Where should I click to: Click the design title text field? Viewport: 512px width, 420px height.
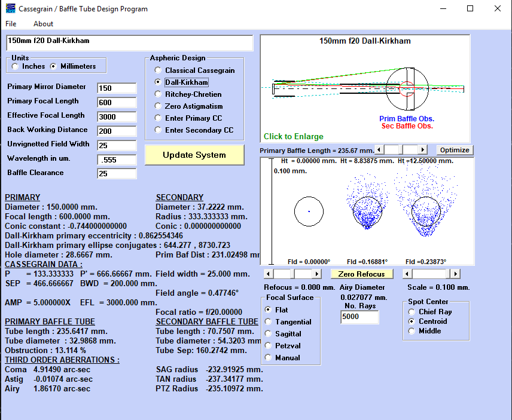coord(130,43)
